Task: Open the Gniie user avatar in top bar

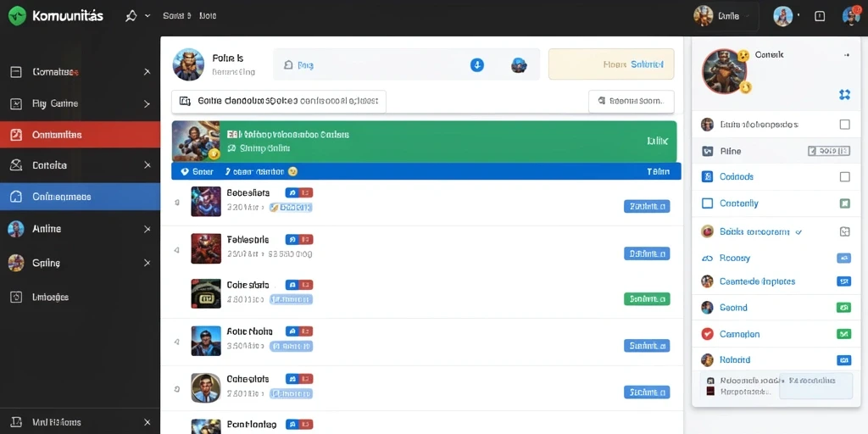Action: [x=703, y=16]
